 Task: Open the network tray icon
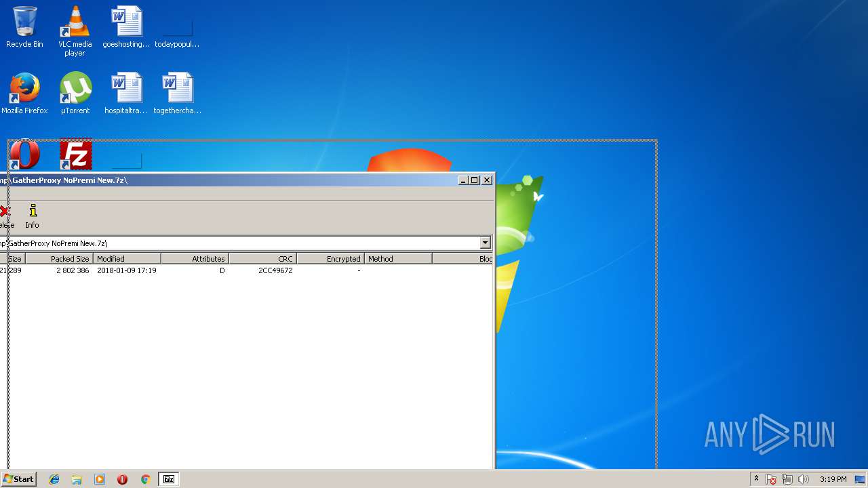pyautogui.click(x=787, y=479)
